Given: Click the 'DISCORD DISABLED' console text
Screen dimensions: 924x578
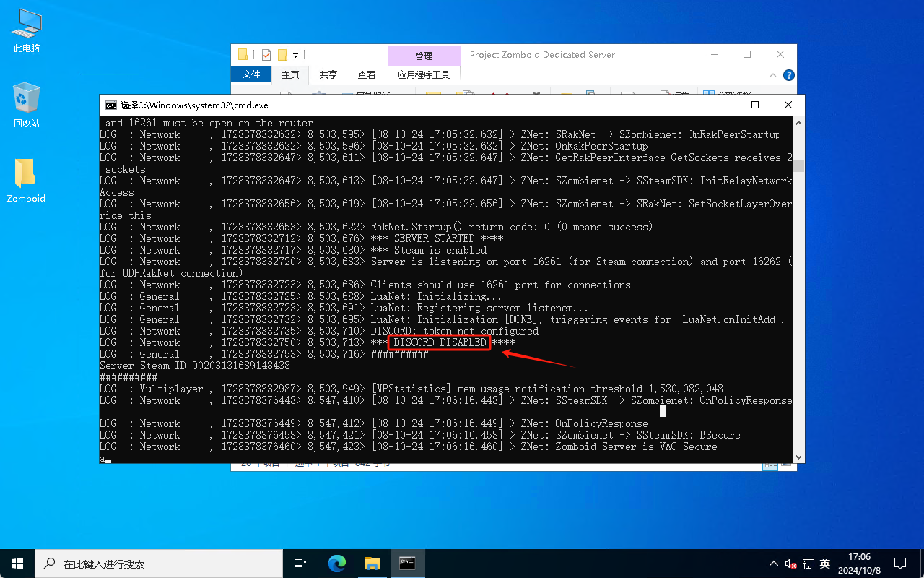Looking at the screenshot, I should point(440,342).
